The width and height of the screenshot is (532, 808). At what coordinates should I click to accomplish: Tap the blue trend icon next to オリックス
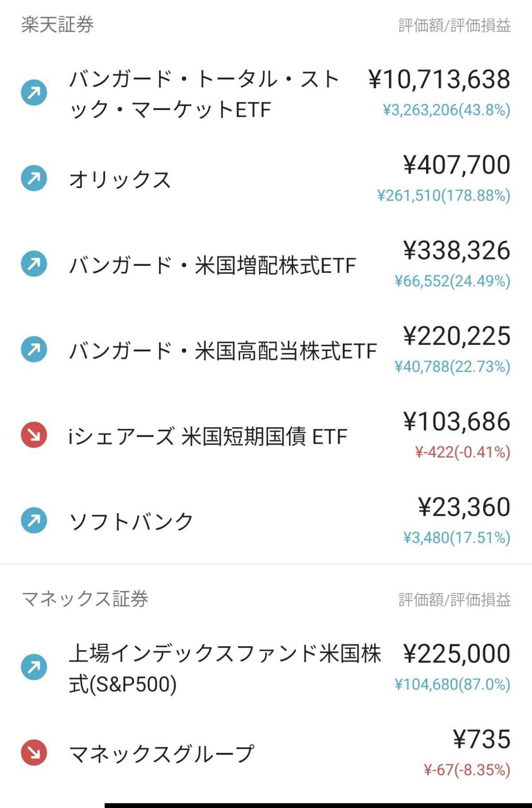(34, 179)
